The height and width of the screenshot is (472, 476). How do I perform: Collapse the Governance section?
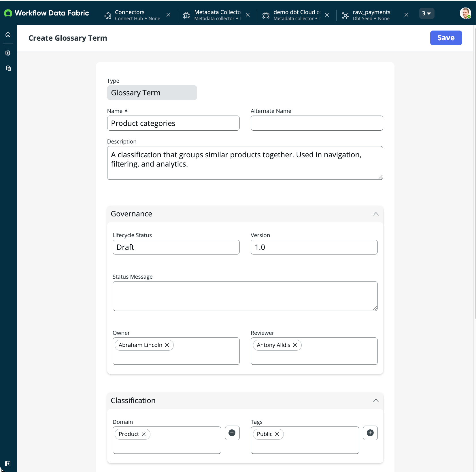[376, 214]
